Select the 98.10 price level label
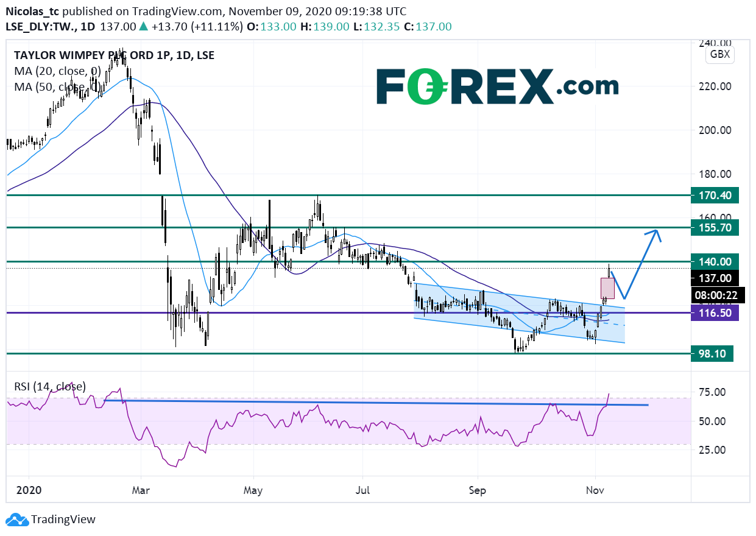Image resolution: width=756 pixels, height=536 pixels. point(712,353)
